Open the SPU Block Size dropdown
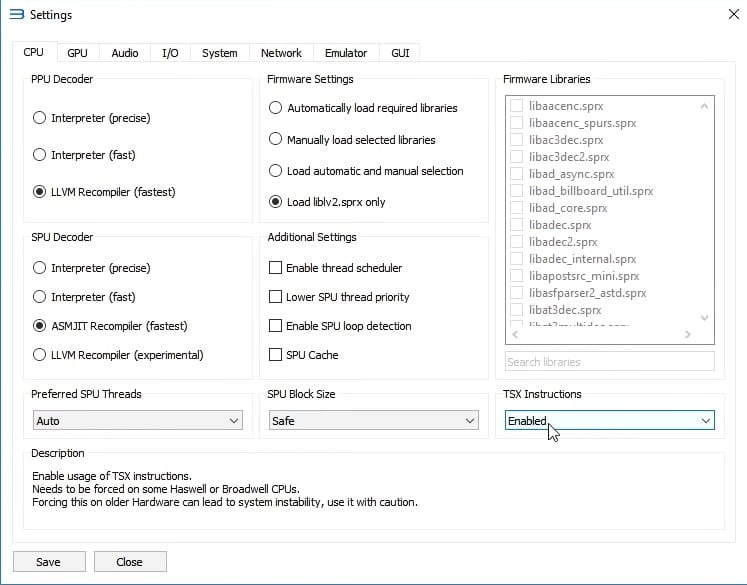Viewport: 747px width, 585px height. [373, 421]
